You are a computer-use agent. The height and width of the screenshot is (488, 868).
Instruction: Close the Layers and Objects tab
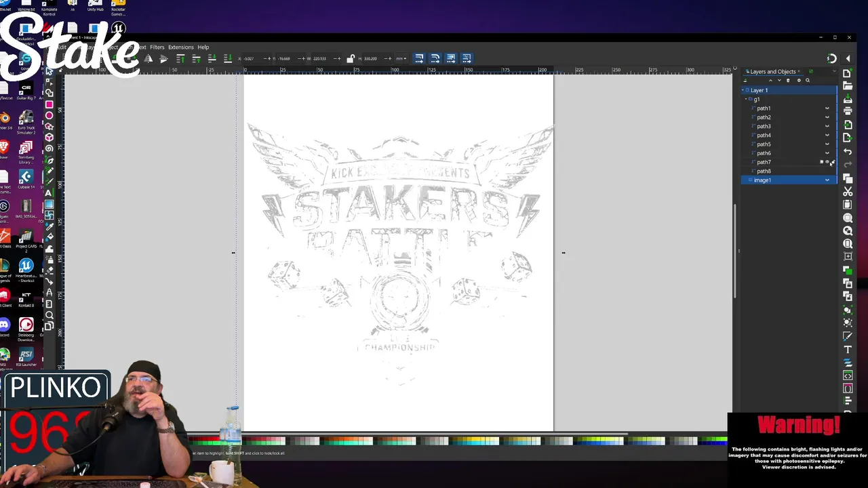click(799, 71)
